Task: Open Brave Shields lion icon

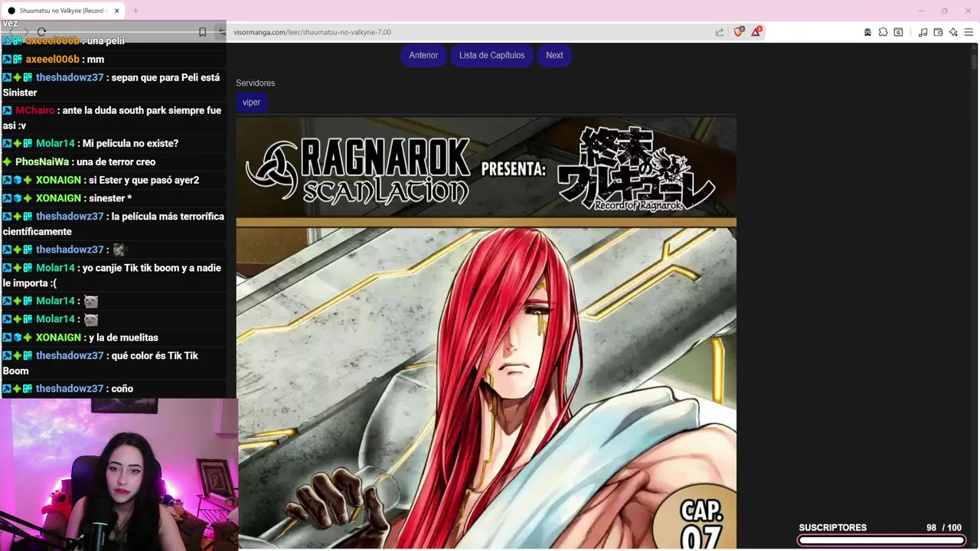Action: pos(739,32)
